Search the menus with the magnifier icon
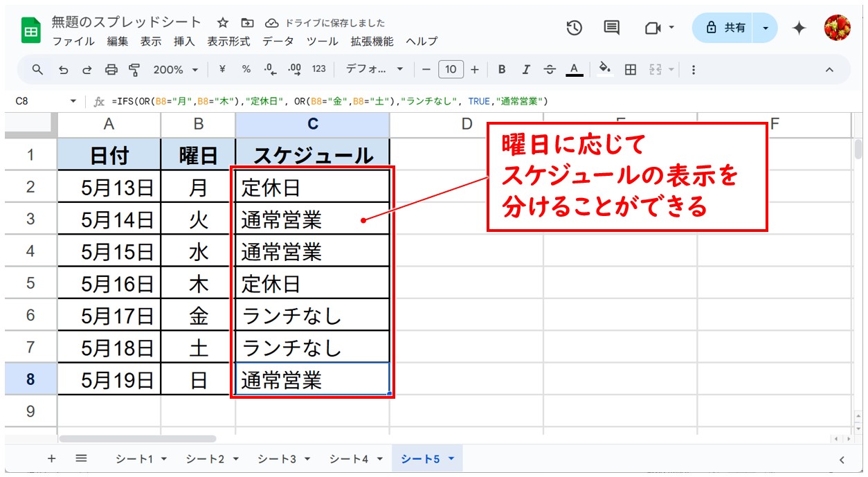The height and width of the screenshot is (477, 868). tap(38, 69)
